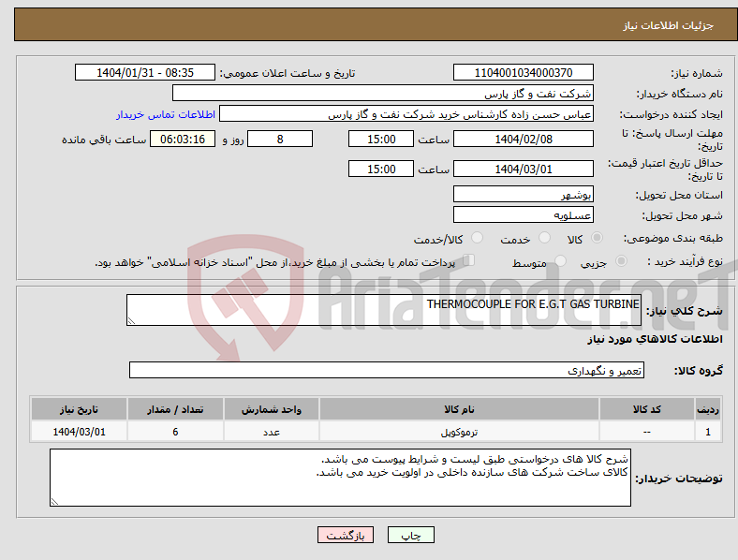The image size is (738, 560).
Task: Click the ردیف column header
Action: 708,409
